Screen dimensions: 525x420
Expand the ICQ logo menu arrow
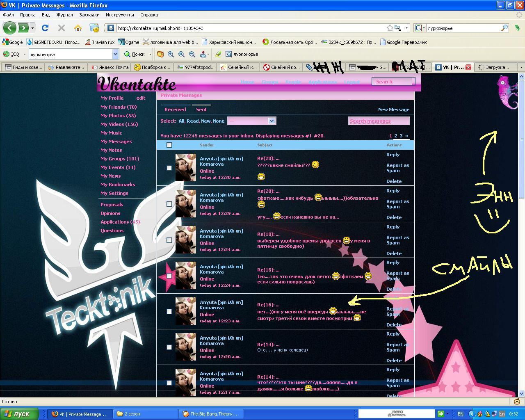[25, 54]
